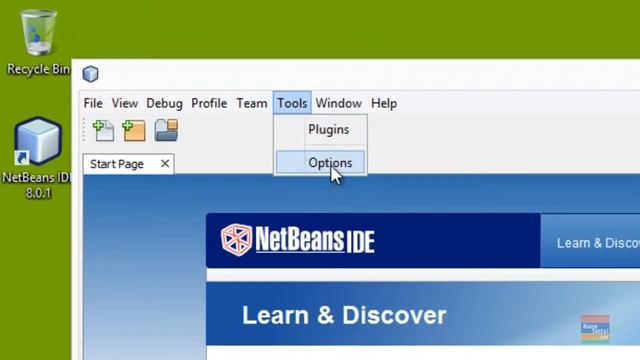Click the New File toolbar icon
This screenshot has height=360, width=640.
(x=104, y=131)
